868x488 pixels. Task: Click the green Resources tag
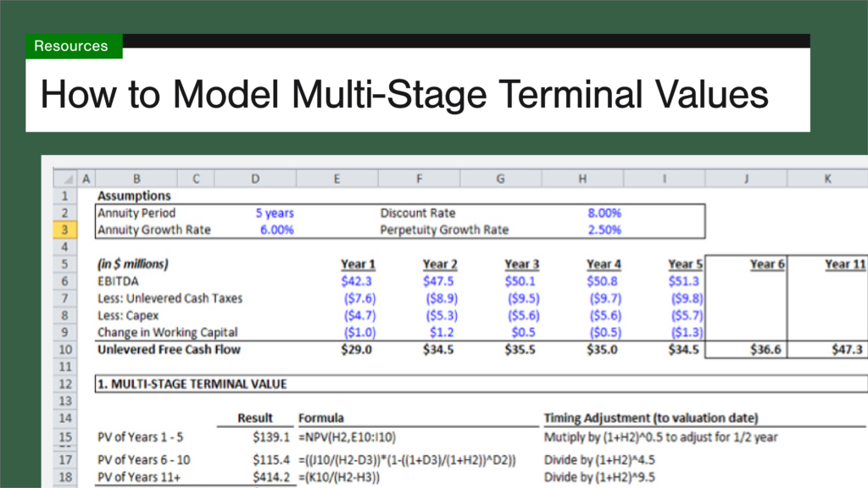(73, 46)
